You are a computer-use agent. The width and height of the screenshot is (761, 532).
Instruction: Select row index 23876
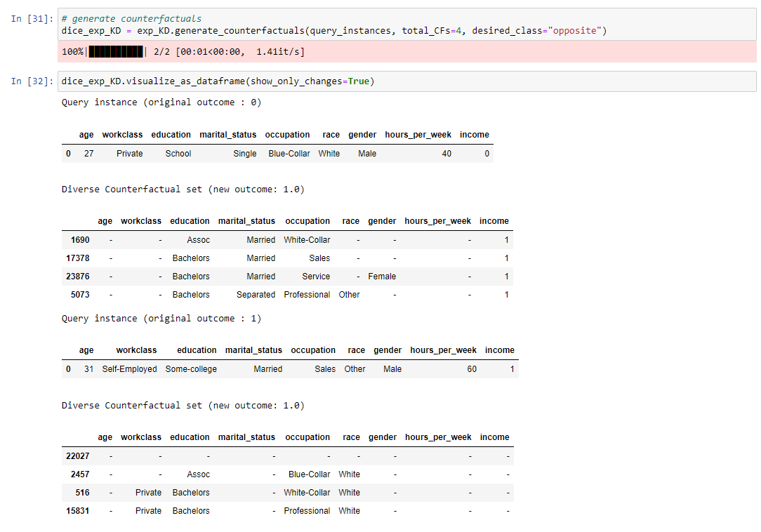78,276
